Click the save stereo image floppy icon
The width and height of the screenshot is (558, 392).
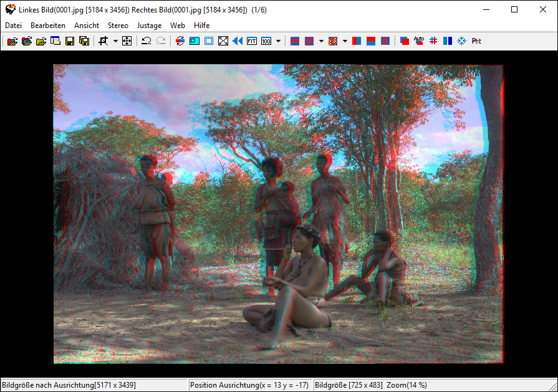point(69,41)
